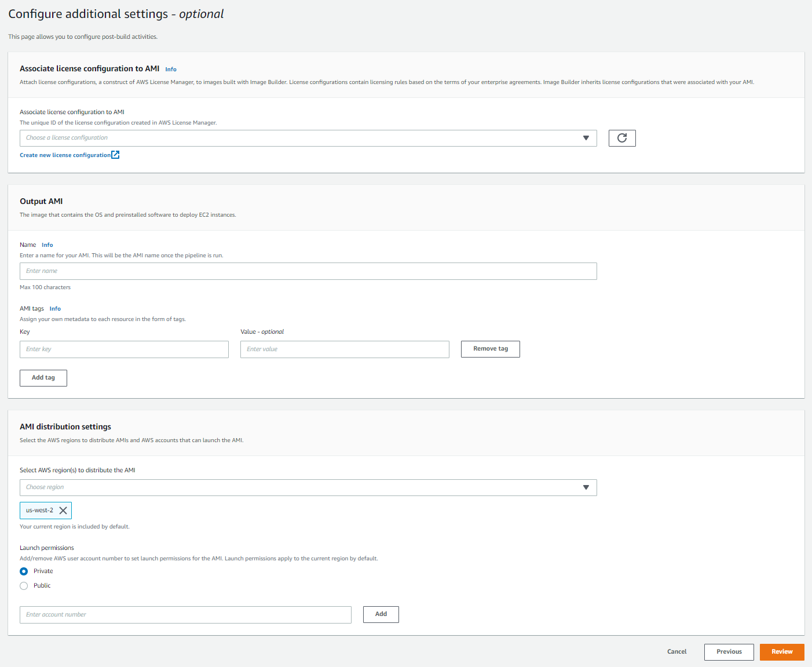Open the Info link next to Name
This screenshot has width=812, height=667.
(x=47, y=245)
